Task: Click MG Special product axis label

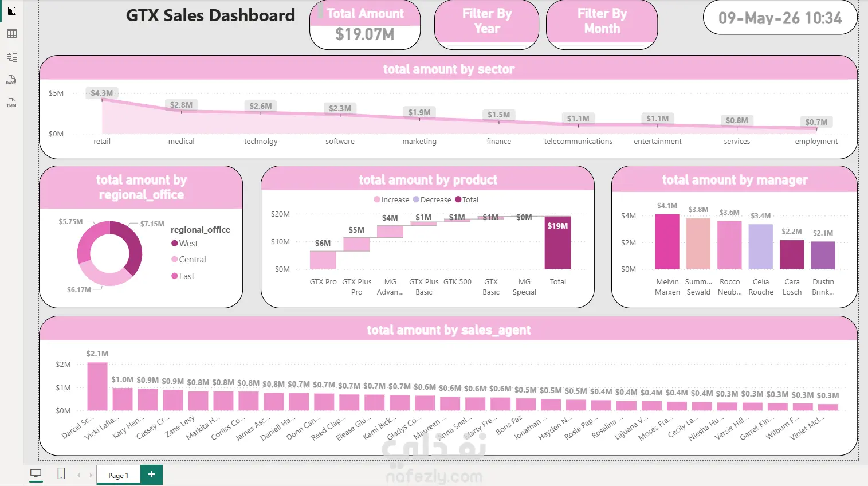Action: coord(524,287)
